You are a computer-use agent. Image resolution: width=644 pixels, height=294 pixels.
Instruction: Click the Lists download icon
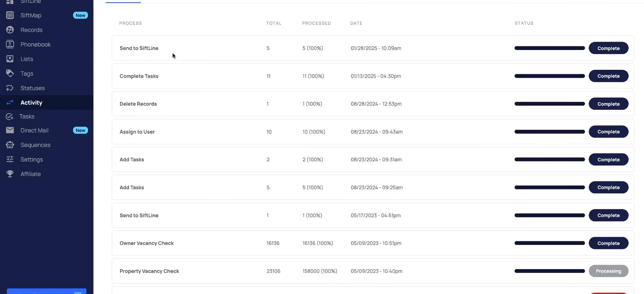point(10,59)
